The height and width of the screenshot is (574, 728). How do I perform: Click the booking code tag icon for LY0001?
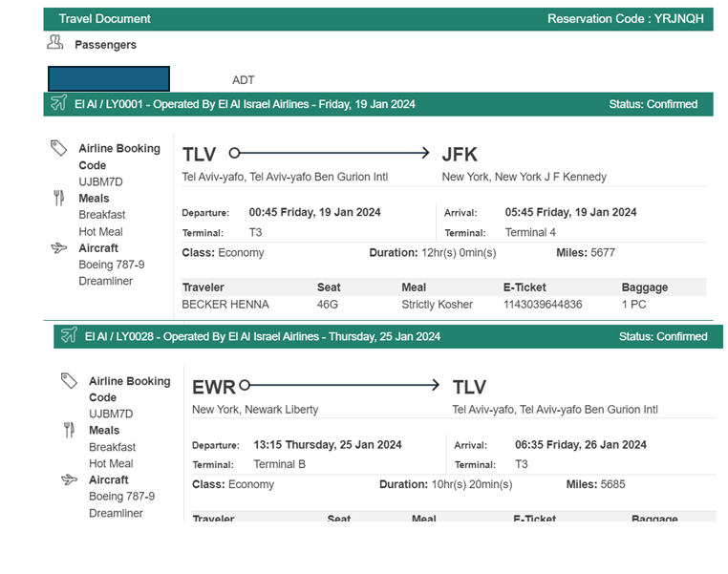pyautogui.click(x=58, y=148)
